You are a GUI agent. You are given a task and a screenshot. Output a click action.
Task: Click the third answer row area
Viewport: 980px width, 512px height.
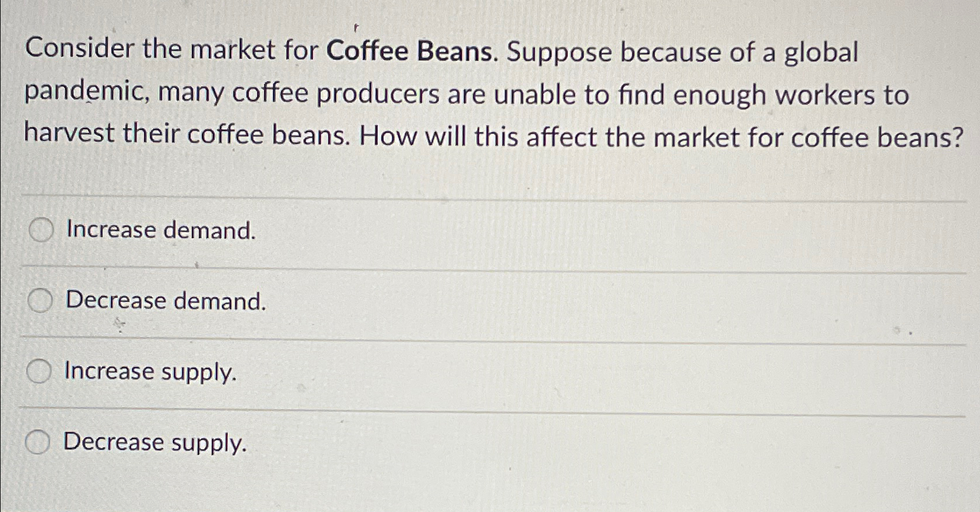click(x=408, y=371)
